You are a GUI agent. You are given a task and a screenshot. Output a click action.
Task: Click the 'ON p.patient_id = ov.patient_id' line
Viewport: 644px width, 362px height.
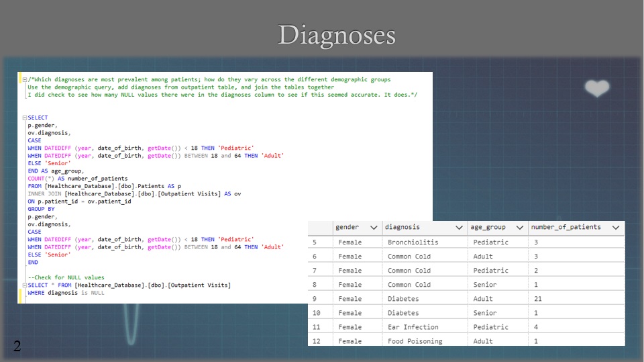[x=79, y=201]
